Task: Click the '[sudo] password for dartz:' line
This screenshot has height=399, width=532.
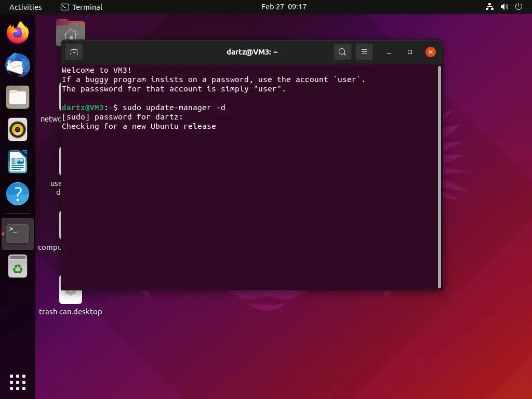Action: click(123, 117)
